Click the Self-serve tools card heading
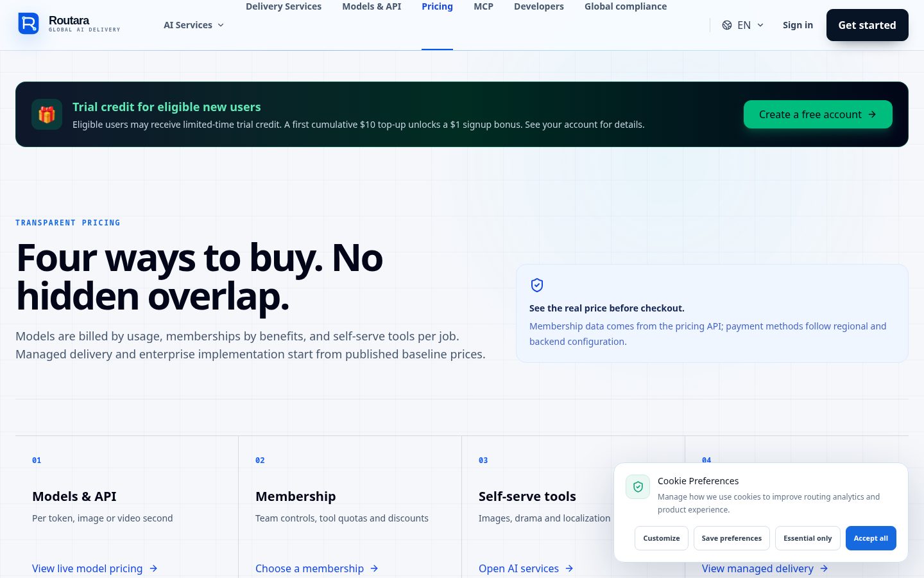This screenshot has width=924, height=578. [x=527, y=496]
